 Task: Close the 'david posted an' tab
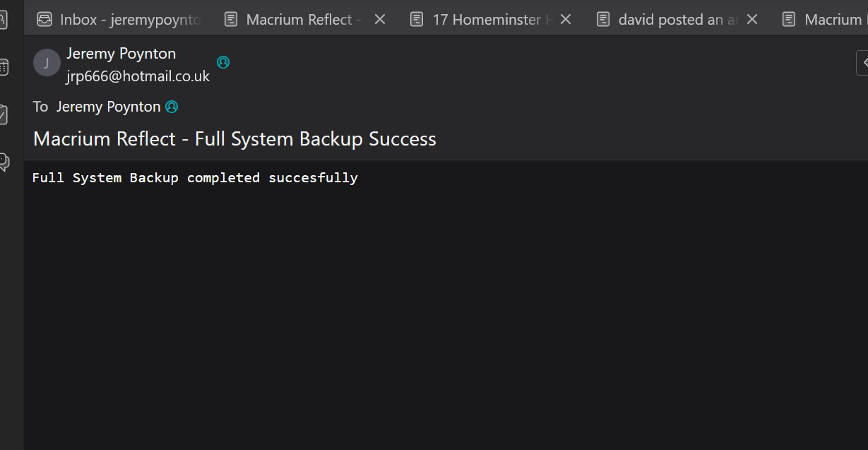click(x=752, y=20)
